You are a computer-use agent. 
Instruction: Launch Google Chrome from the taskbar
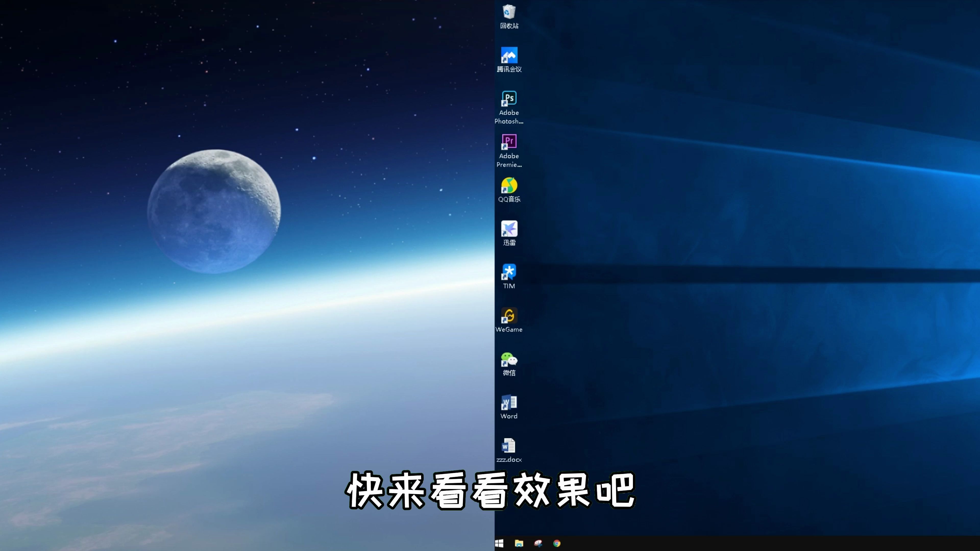tap(557, 544)
